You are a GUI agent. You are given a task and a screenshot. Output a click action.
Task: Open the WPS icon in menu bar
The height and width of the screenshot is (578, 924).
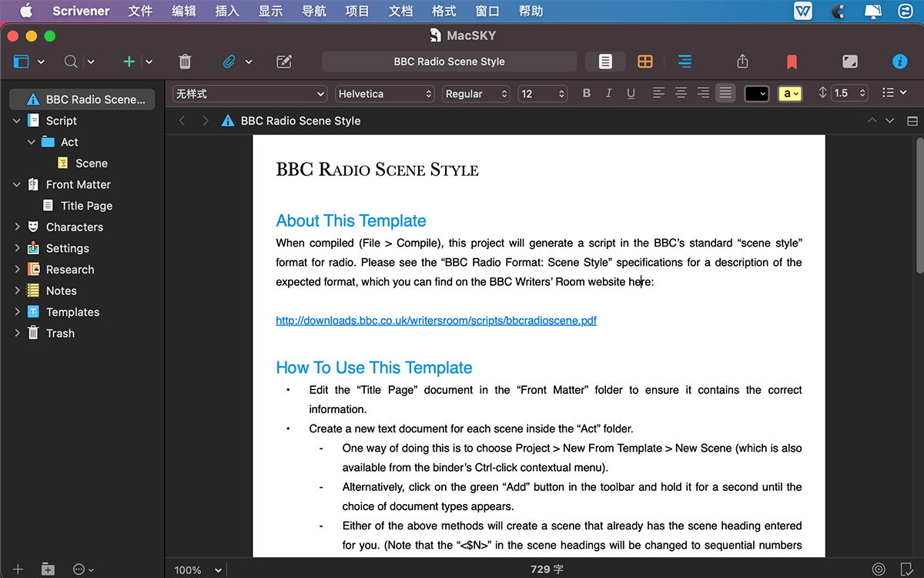click(x=803, y=11)
